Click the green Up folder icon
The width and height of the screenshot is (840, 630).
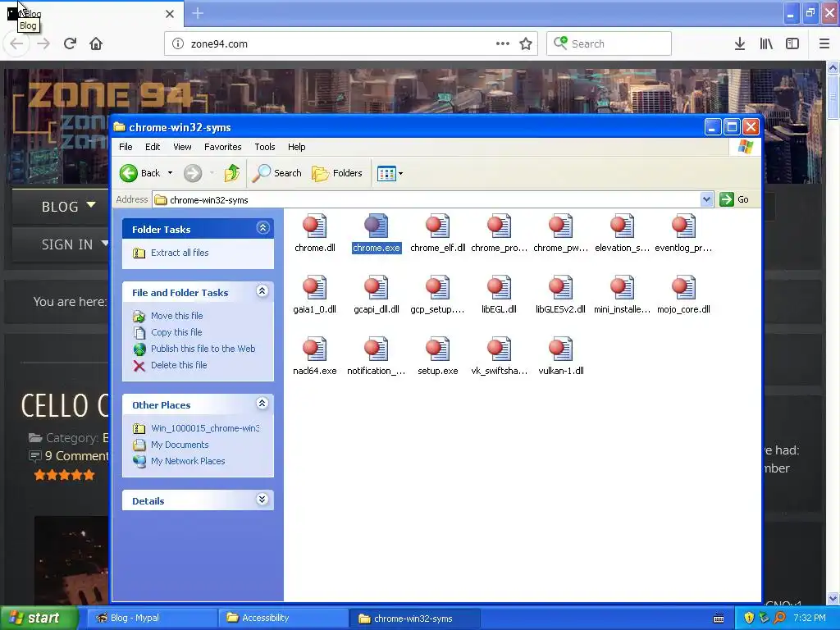(x=231, y=173)
